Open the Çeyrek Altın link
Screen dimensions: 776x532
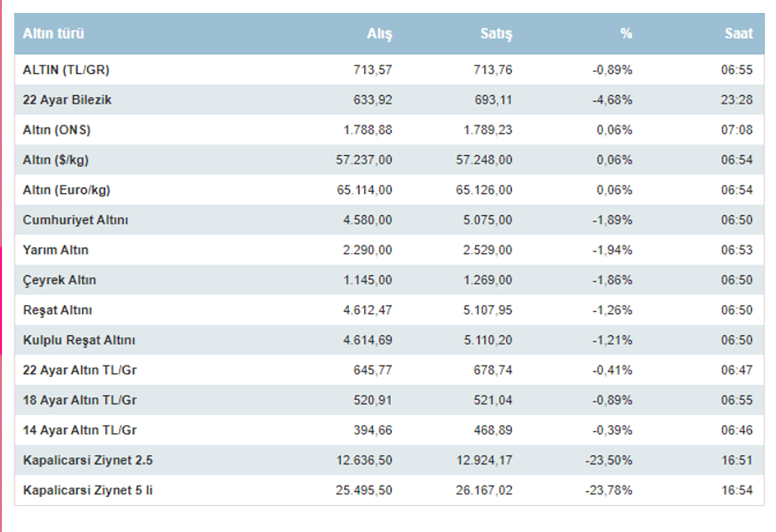(59, 280)
